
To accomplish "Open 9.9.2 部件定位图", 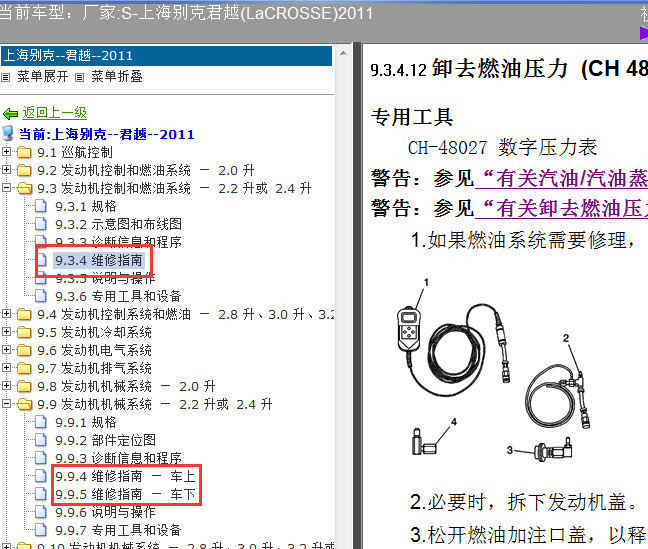I will [x=105, y=440].
